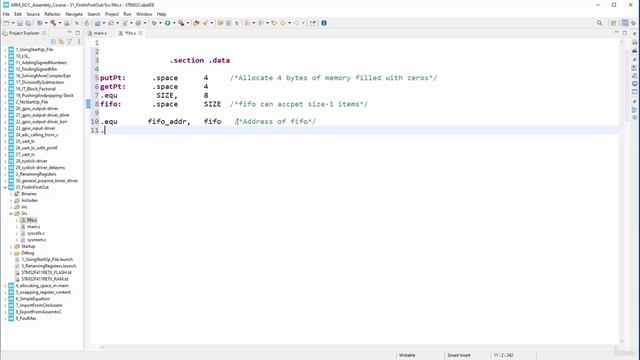The width and height of the screenshot is (640, 360).
Task: Select 19_PushingAndpopping-Stack project
Action: click(x=44, y=96)
